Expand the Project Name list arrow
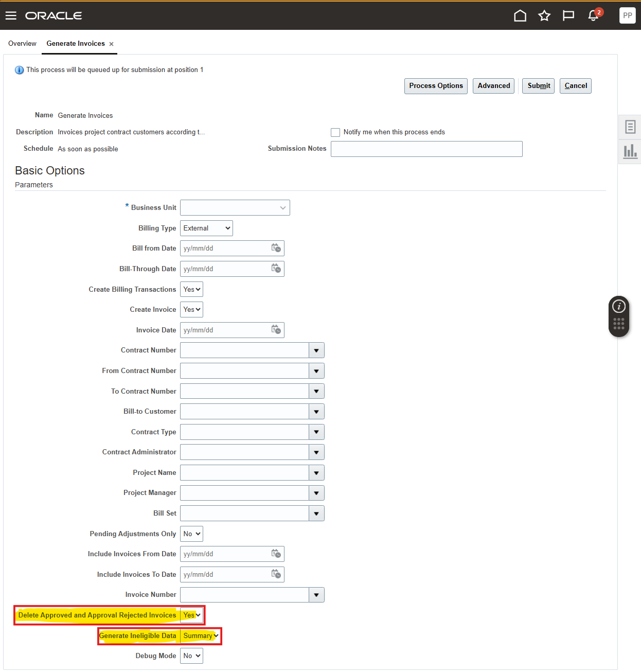641x672 pixels. [x=316, y=473]
